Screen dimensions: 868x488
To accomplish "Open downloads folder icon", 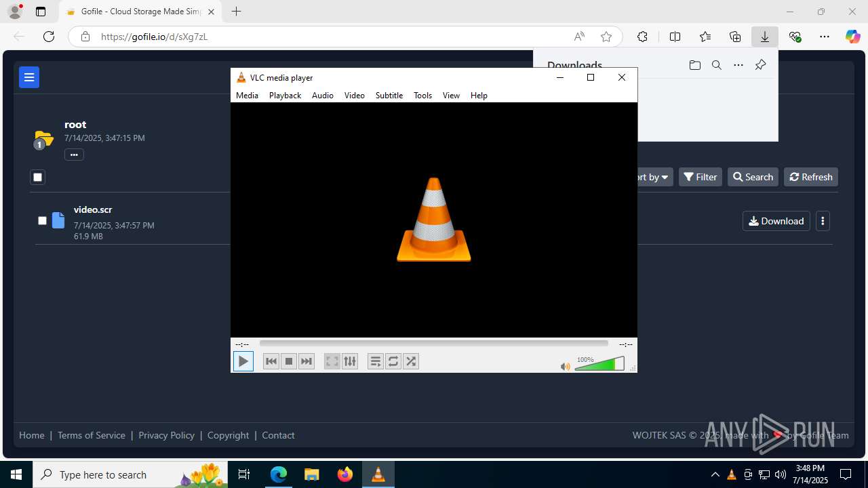I will (694, 65).
